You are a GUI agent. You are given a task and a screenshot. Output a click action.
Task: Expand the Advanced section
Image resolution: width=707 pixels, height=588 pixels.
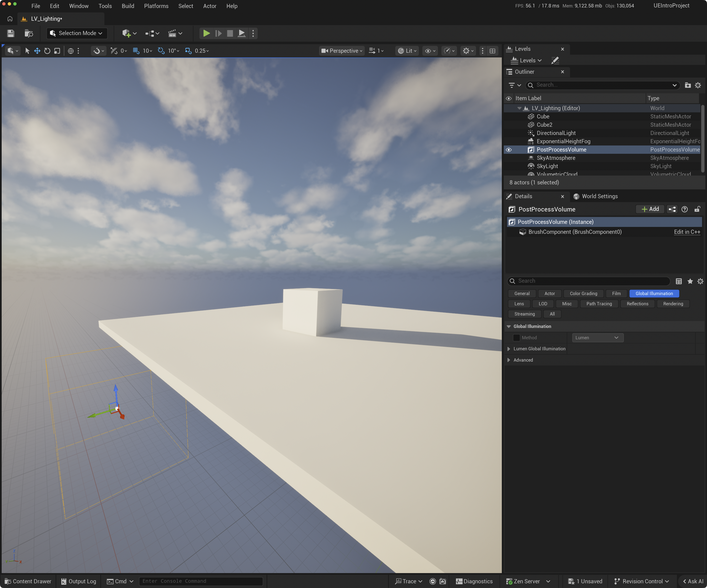[x=509, y=360]
